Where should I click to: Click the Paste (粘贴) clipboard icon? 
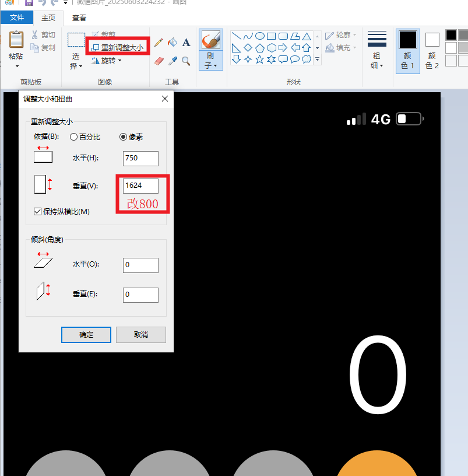(x=16, y=40)
